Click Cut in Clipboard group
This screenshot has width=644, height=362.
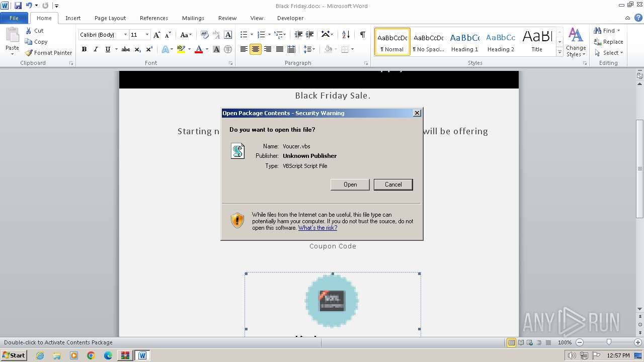tap(35, 31)
